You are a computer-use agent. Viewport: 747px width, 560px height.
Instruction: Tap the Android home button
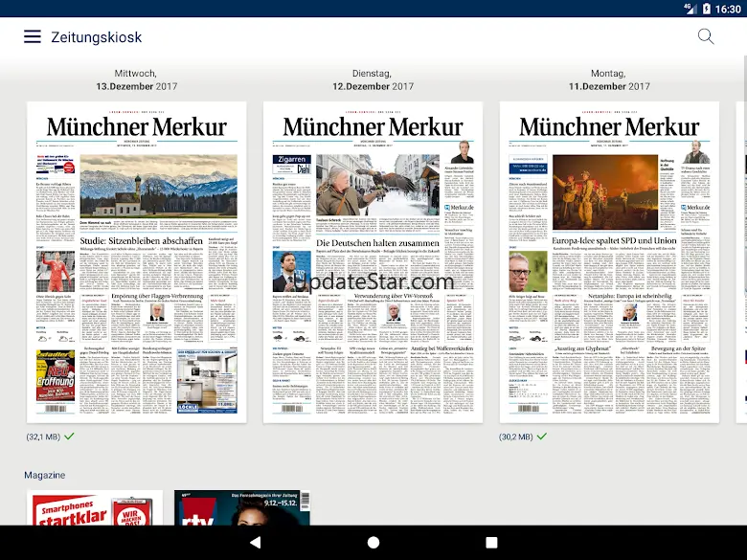(373, 543)
